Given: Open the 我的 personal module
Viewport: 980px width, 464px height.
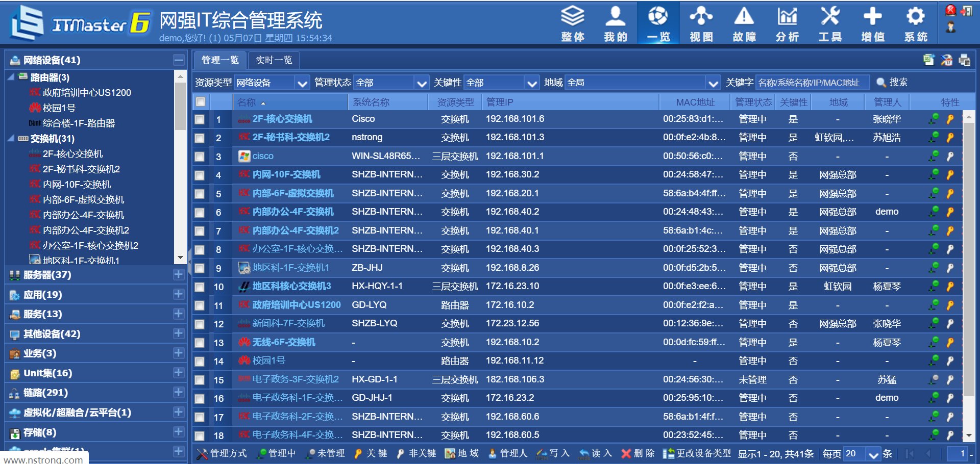Looking at the screenshot, I should 616,23.
